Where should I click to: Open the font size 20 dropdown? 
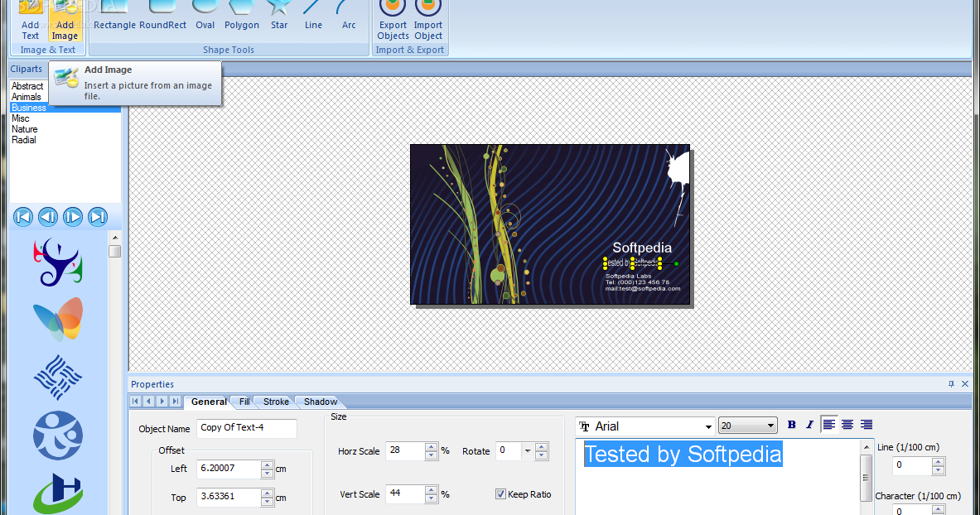coord(770,426)
